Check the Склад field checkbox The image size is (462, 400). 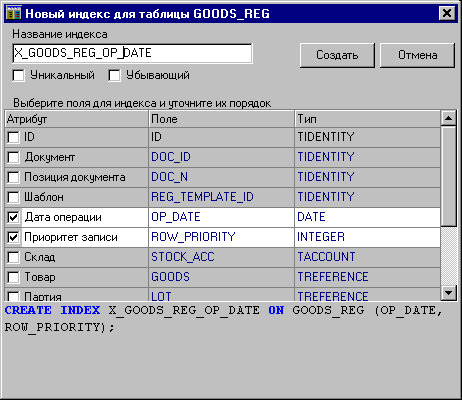click(x=13, y=257)
